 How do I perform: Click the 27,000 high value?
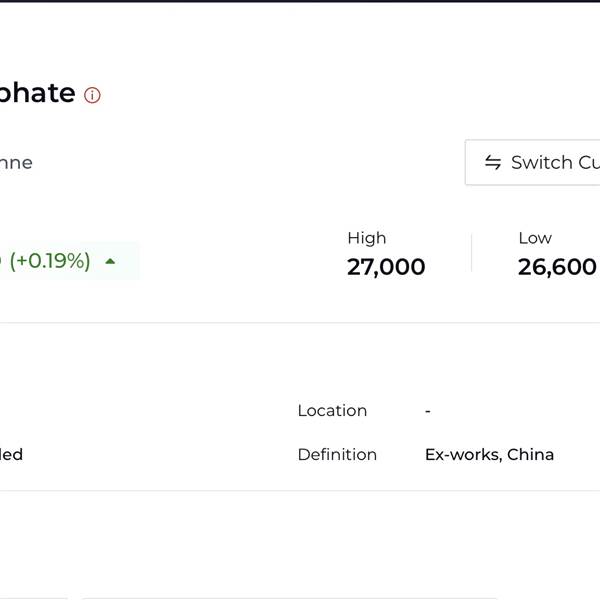pyautogui.click(x=386, y=267)
